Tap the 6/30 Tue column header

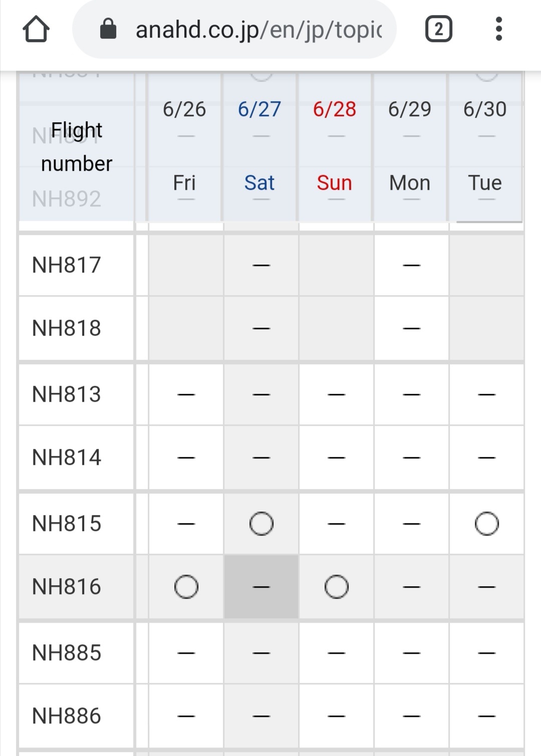pyautogui.click(x=485, y=146)
